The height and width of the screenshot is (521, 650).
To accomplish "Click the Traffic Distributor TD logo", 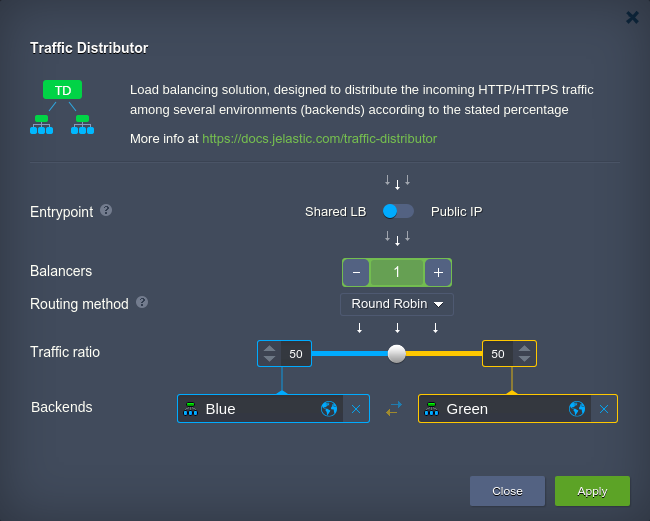I will coord(62,107).
